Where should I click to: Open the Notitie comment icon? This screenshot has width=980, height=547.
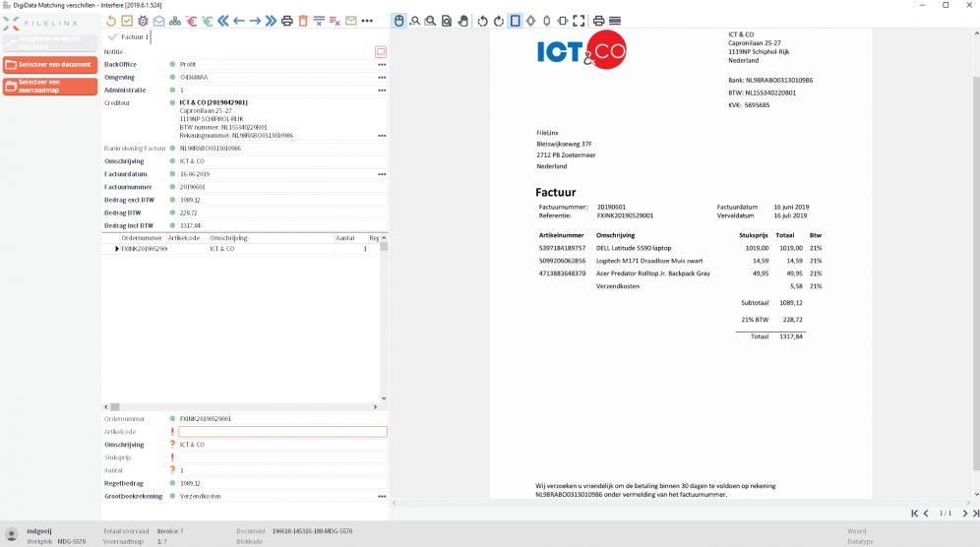click(x=380, y=52)
